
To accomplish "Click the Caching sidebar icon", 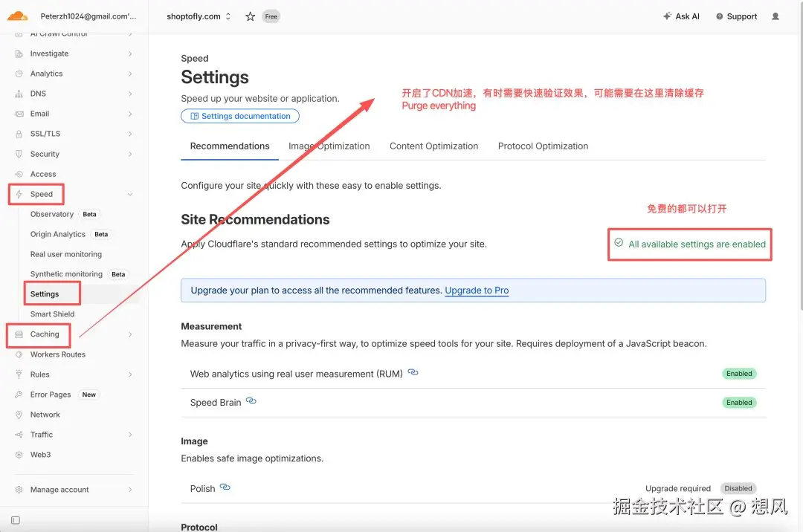I will coord(19,334).
